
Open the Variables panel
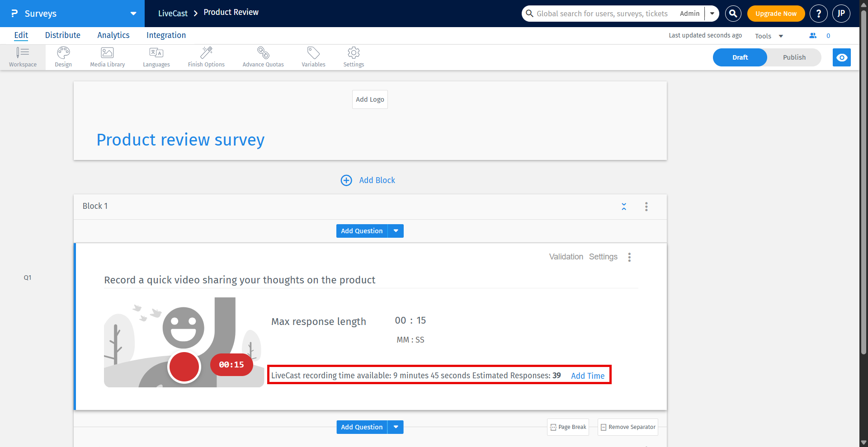pos(313,56)
